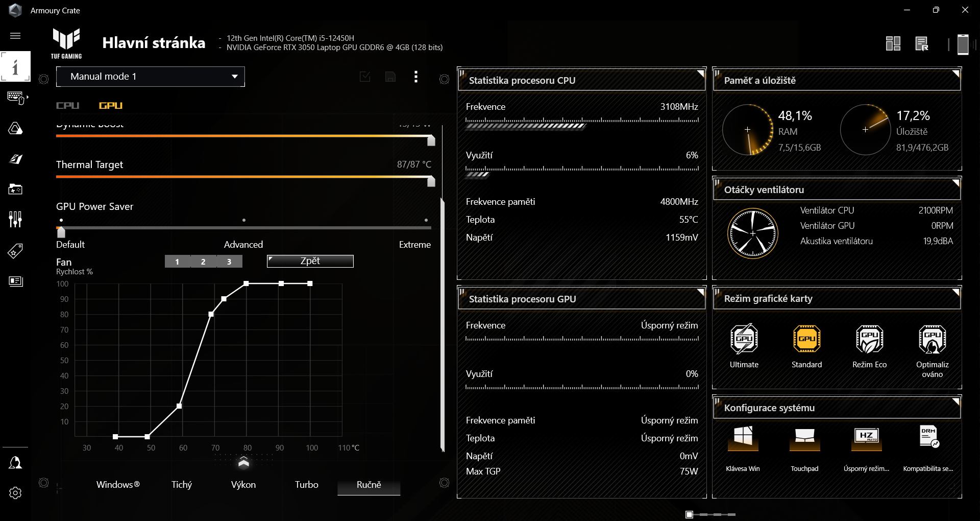Click the Touchpad configuration icon

click(x=804, y=438)
